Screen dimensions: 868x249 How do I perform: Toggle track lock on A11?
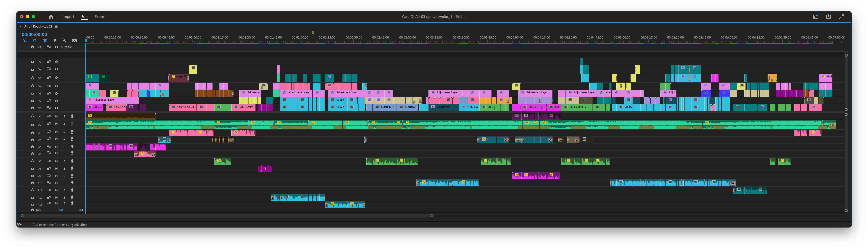[x=32, y=190]
